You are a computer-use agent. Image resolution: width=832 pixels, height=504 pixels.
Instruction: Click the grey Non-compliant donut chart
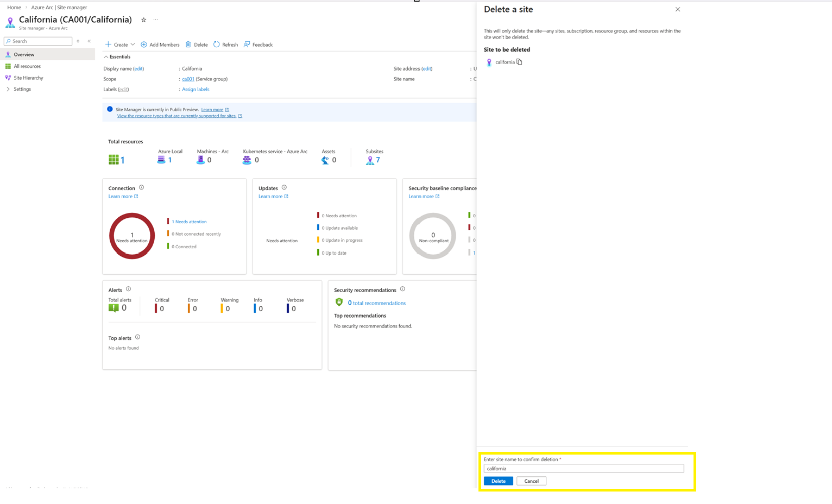(433, 236)
